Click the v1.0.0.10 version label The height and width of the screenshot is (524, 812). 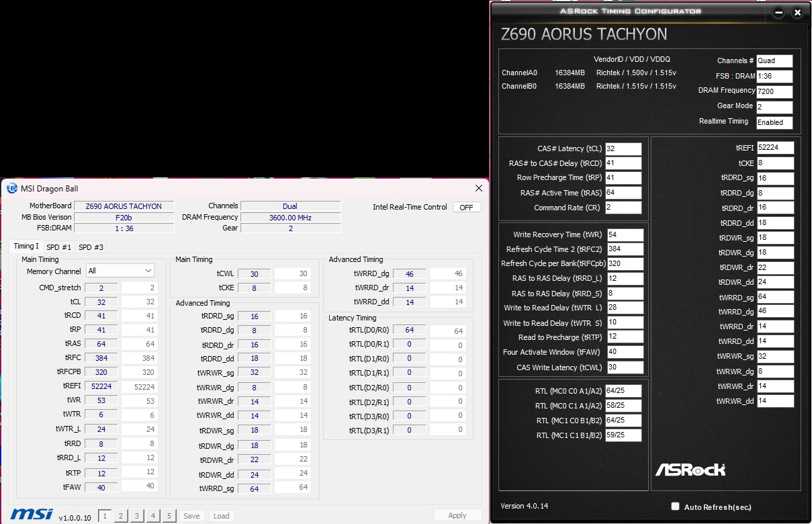click(x=75, y=518)
